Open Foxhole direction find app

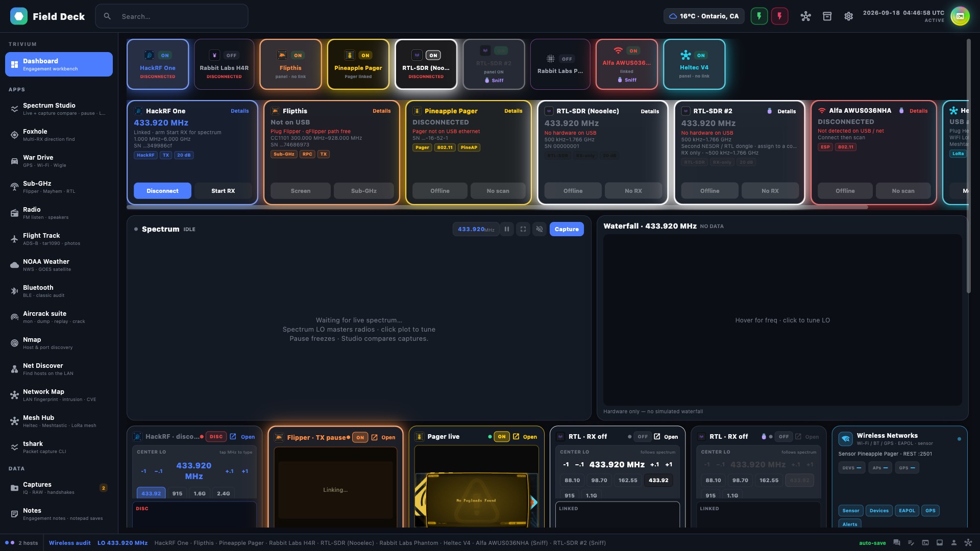(x=59, y=135)
